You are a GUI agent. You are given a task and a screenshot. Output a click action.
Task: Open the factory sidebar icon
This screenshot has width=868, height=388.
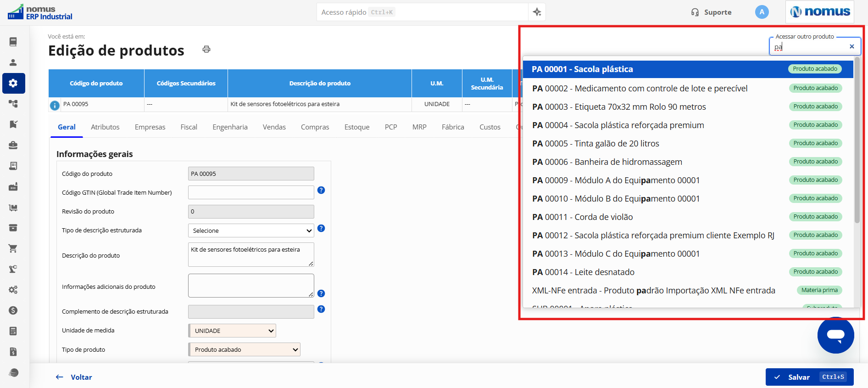tap(13, 186)
